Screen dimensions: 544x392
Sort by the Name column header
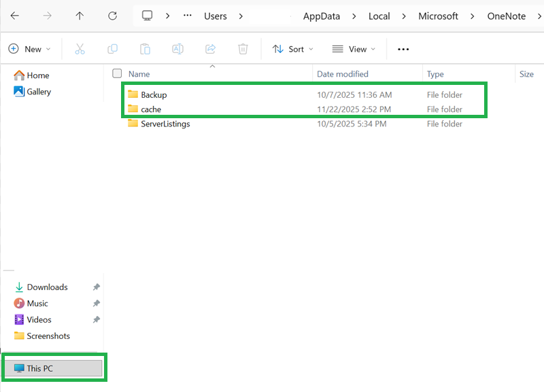pos(139,74)
